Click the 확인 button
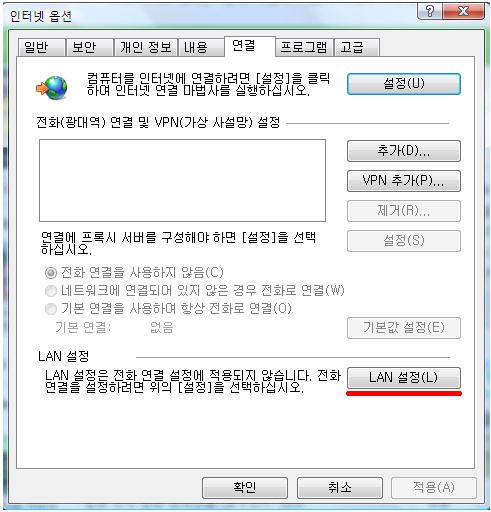This screenshot has height=512, width=491. tap(245, 488)
